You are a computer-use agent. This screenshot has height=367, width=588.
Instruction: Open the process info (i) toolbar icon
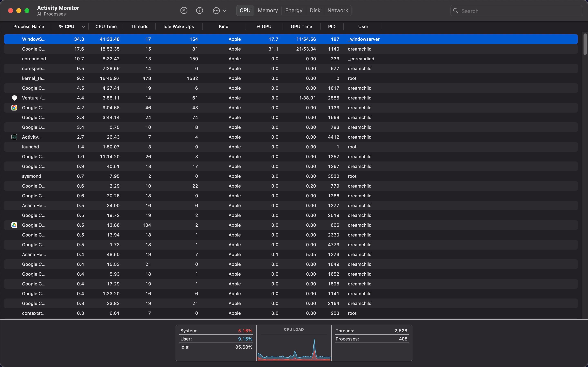click(x=199, y=10)
